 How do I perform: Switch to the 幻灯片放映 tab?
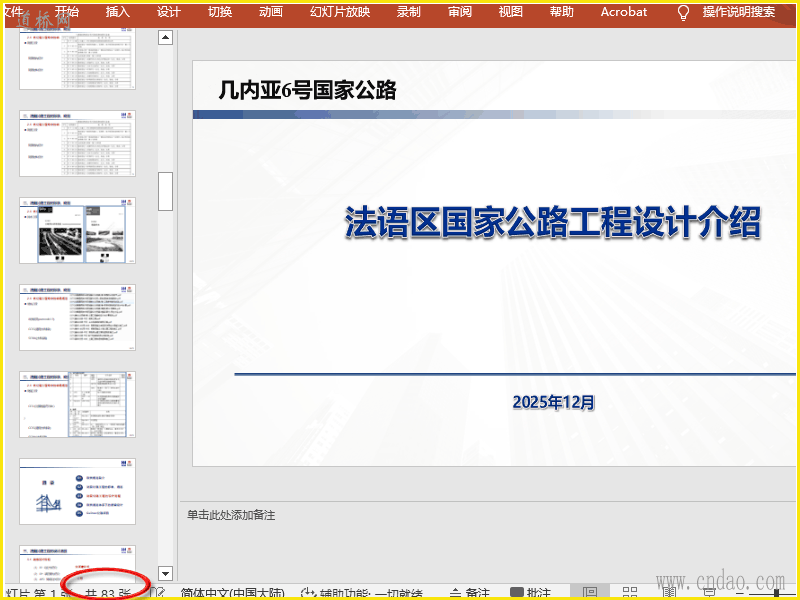click(x=340, y=11)
